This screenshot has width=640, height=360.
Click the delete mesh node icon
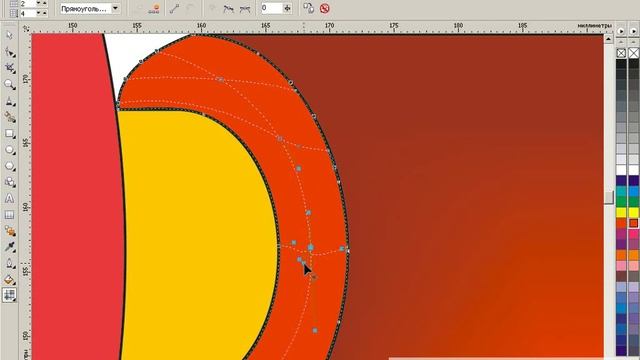[x=154, y=8]
